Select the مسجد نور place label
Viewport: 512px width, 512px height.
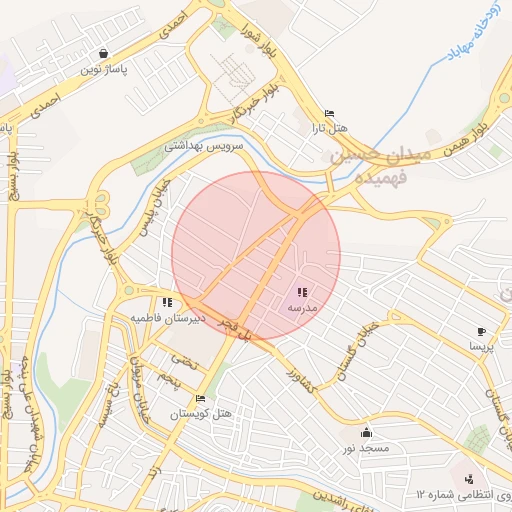(x=366, y=449)
